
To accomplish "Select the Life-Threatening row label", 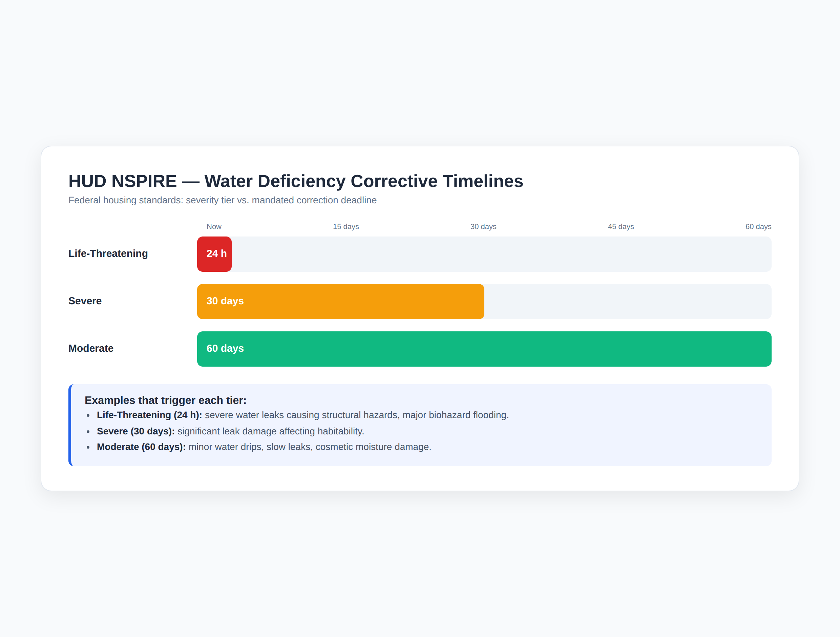I will (108, 253).
